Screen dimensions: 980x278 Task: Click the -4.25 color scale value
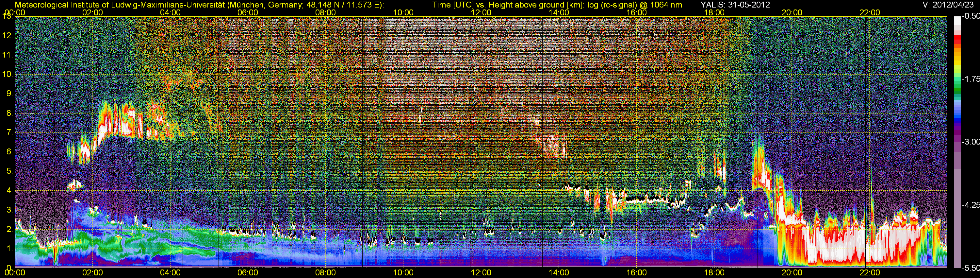[x=971, y=205]
